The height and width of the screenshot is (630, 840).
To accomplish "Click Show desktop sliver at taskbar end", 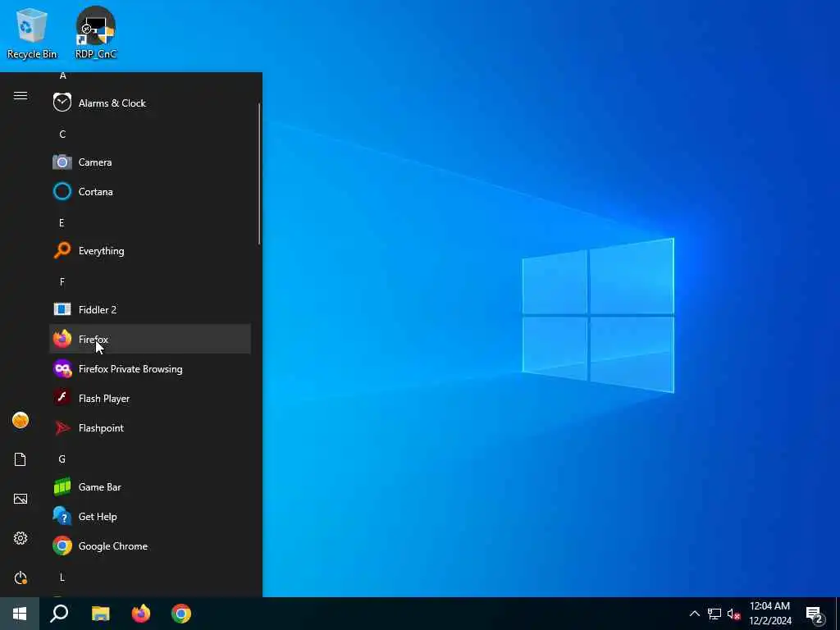I will 838,614.
